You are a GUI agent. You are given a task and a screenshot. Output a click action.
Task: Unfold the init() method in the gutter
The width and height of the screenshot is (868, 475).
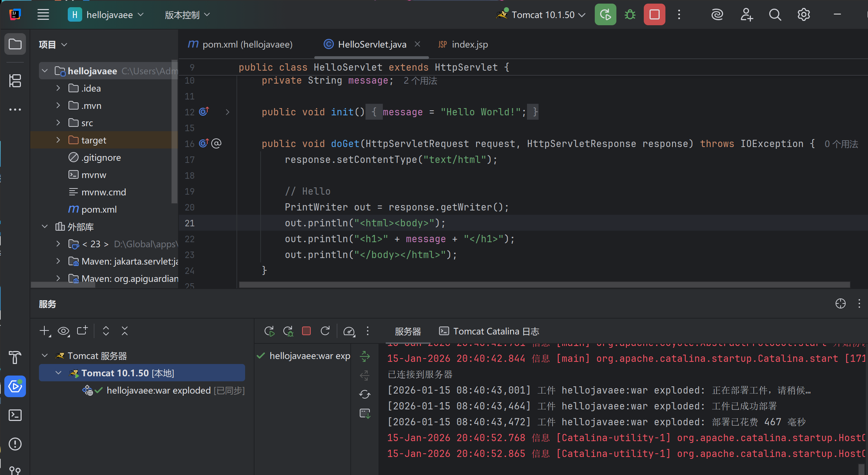pyautogui.click(x=227, y=112)
